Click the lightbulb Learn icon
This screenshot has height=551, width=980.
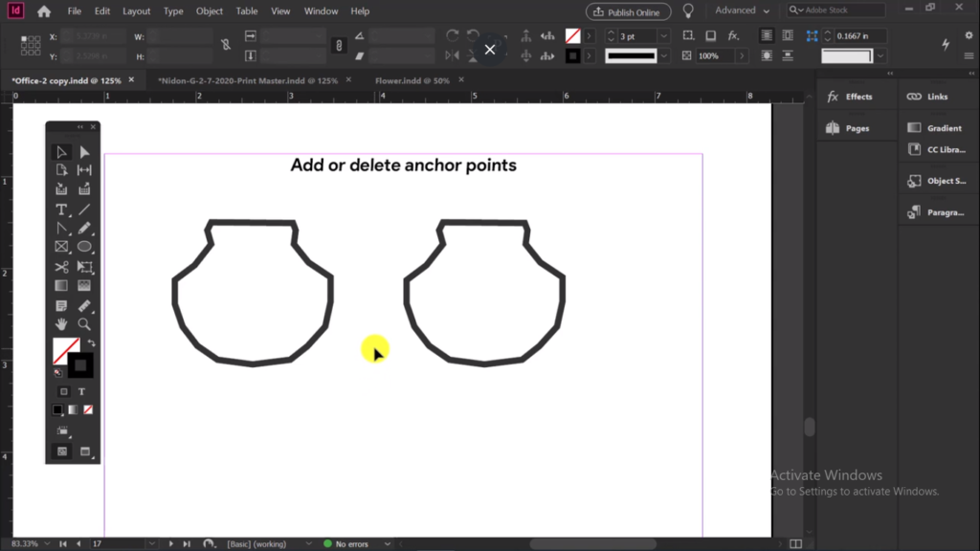pos(688,11)
